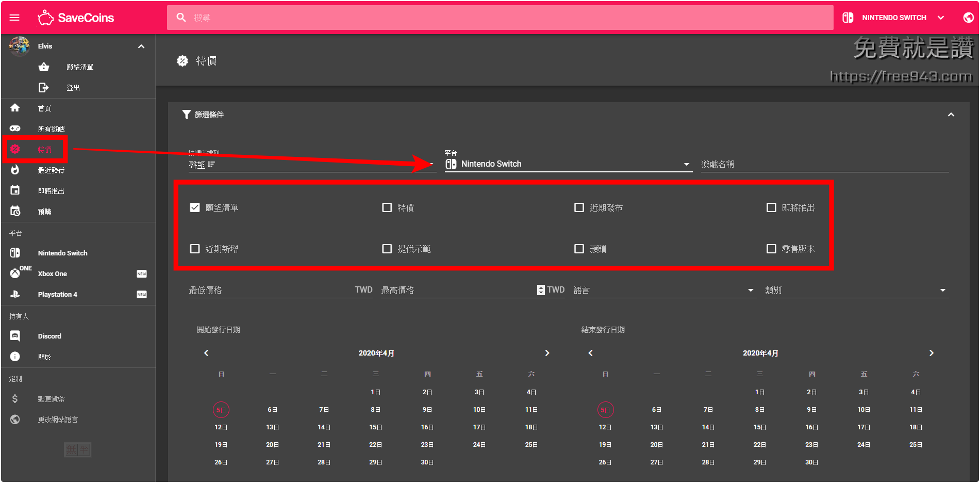Click the max price stepper arrows

tap(540, 290)
